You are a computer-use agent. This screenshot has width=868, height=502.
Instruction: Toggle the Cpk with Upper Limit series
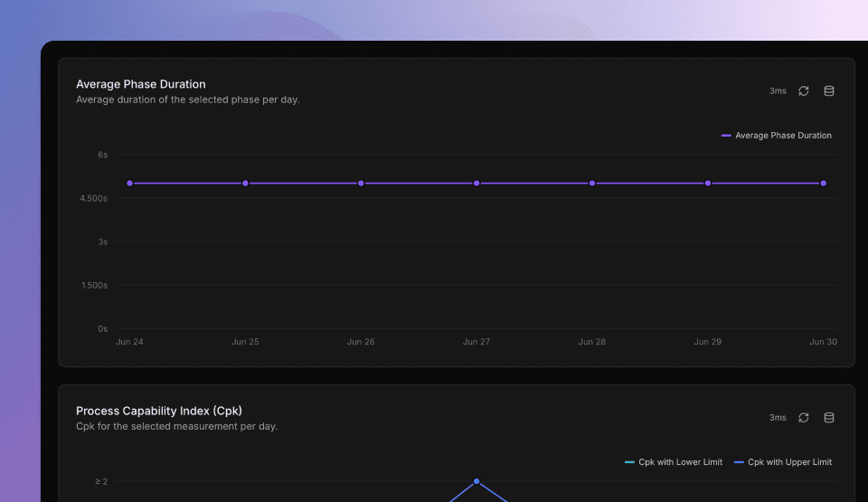(783, 462)
